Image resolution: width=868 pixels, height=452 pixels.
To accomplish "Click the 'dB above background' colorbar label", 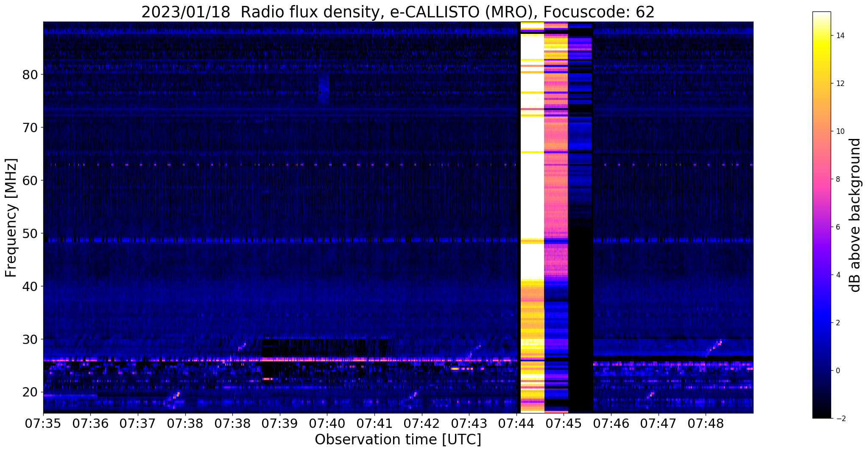I will point(855,215).
